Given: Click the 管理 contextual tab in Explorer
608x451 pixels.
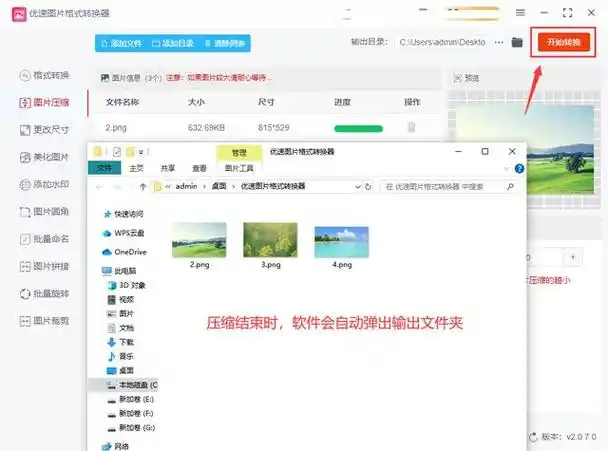Looking at the screenshot, I should [x=239, y=153].
